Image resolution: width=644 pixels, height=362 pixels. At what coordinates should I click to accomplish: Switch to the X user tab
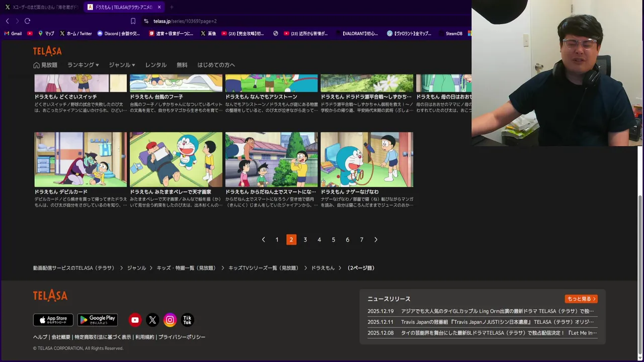(41, 7)
